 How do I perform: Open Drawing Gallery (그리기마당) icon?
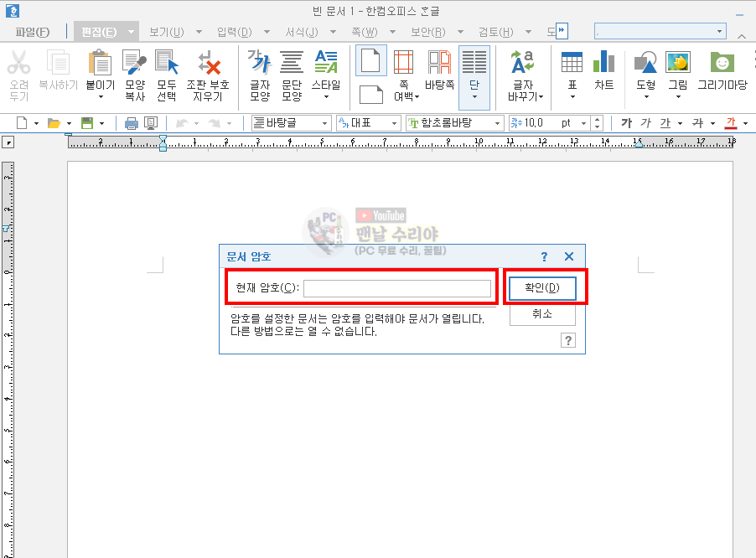click(x=722, y=63)
